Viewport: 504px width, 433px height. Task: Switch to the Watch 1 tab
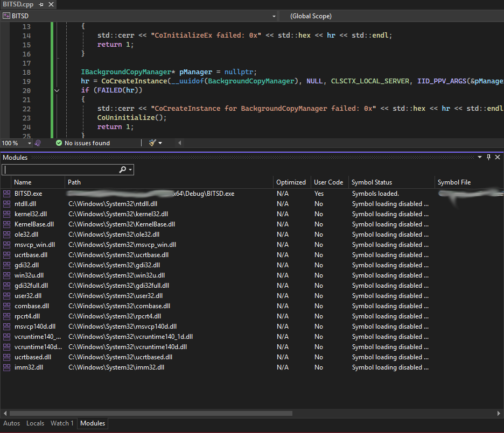pos(62,423)
